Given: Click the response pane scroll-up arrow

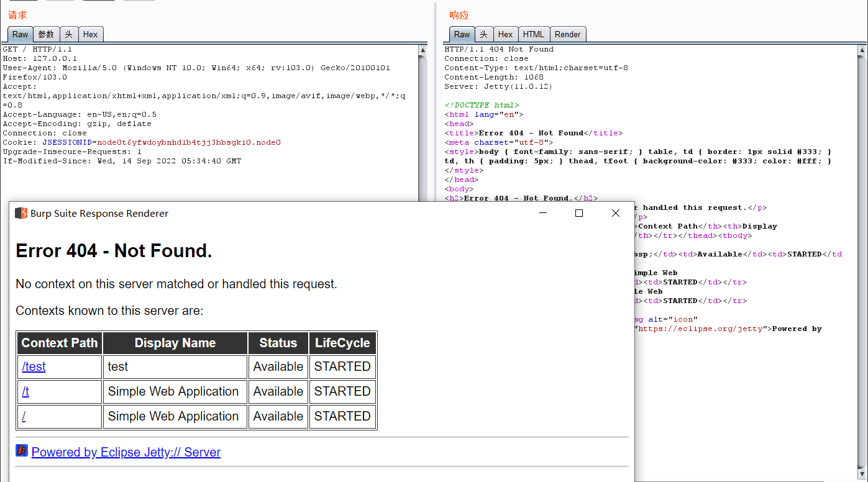Looking at the screenshot, I should click(863, 50).
